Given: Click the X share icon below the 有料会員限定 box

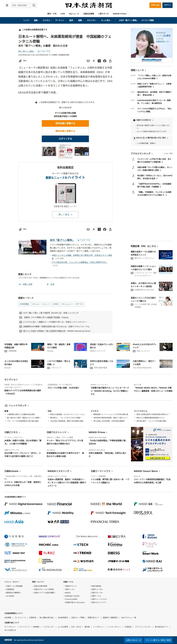Looking at the screenshot, I should point(99,229).
